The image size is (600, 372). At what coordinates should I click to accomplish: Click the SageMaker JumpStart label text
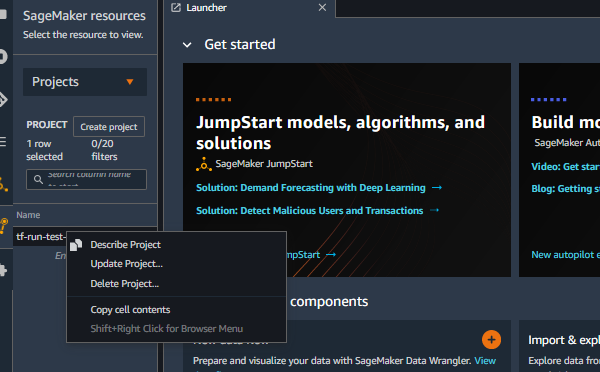click(x=264, y=164)
